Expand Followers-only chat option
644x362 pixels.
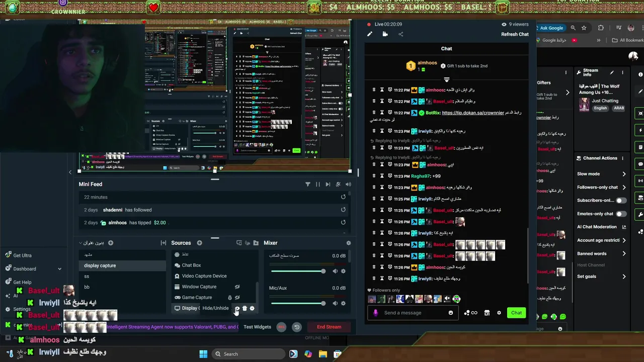point(602,187)
